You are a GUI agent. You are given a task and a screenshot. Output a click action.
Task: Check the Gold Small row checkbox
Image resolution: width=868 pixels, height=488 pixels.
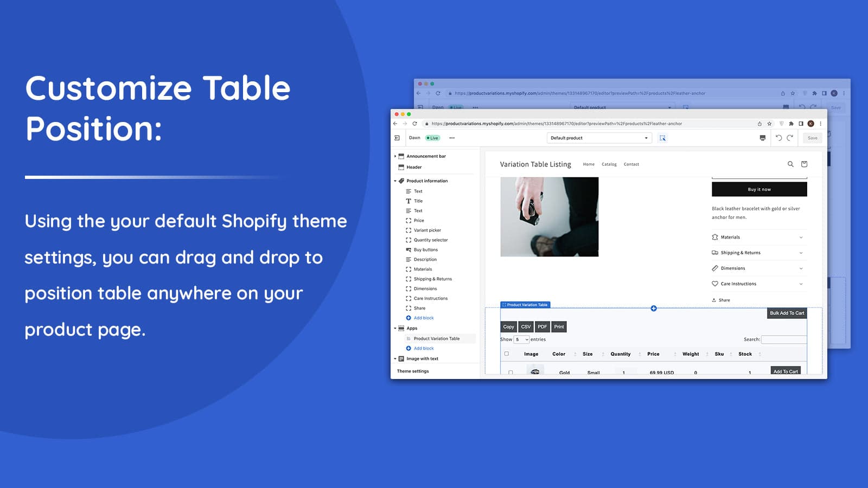510,373
